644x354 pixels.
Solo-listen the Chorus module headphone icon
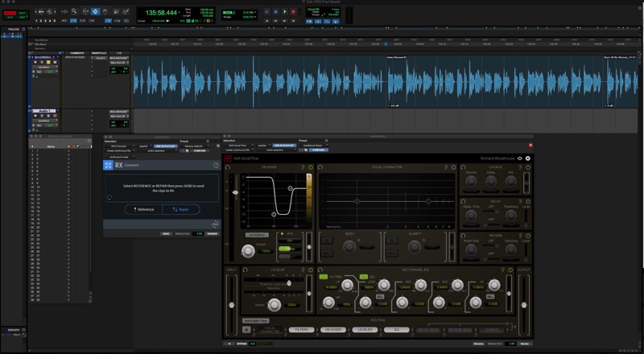point(464,167)
